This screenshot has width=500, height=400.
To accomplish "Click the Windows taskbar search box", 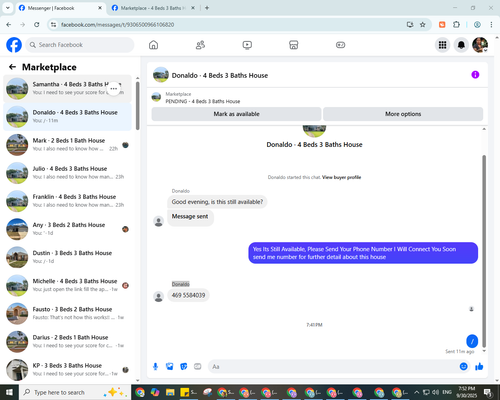I will 75,392.
